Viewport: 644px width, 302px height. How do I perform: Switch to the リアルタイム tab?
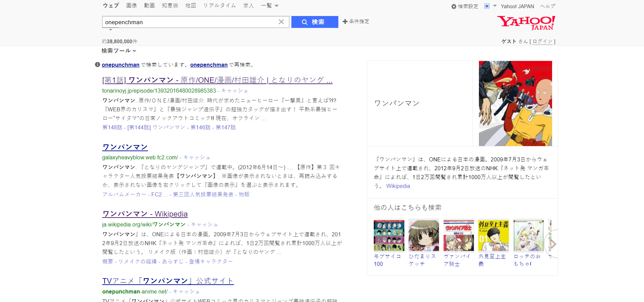pos(220,5)
